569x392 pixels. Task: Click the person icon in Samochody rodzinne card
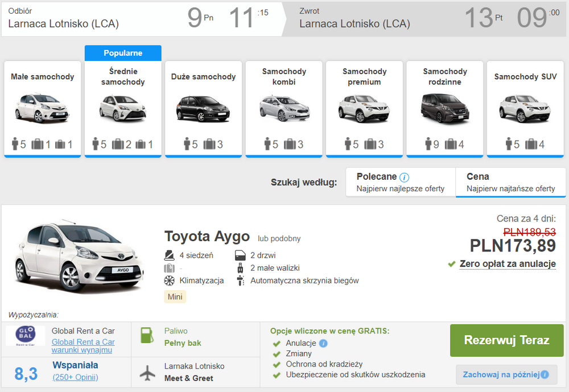tap(428, 144)
